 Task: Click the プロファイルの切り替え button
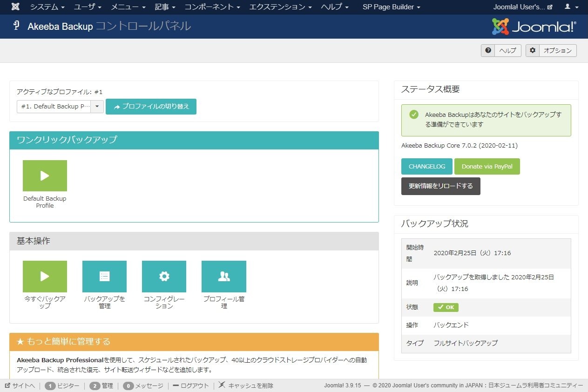tap(151, 106)
